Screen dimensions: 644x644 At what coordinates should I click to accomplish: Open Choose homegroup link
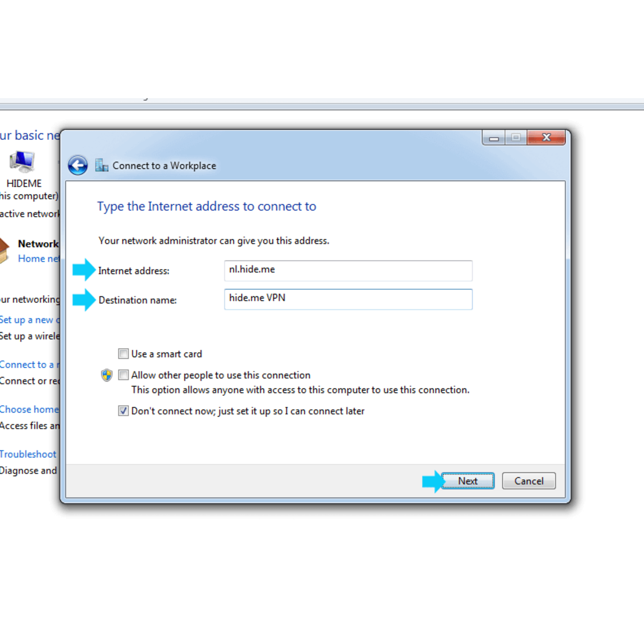(x=29, y=410)
